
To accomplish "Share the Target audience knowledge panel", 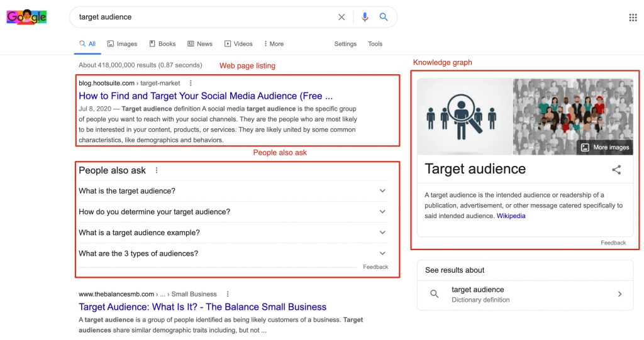I will pos(616,170).
